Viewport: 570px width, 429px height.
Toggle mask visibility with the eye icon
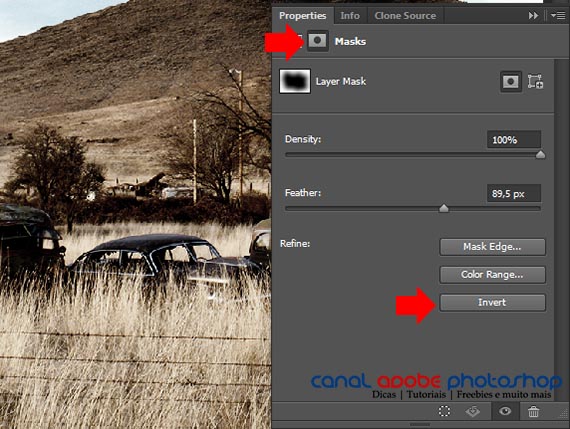[505, 411]
